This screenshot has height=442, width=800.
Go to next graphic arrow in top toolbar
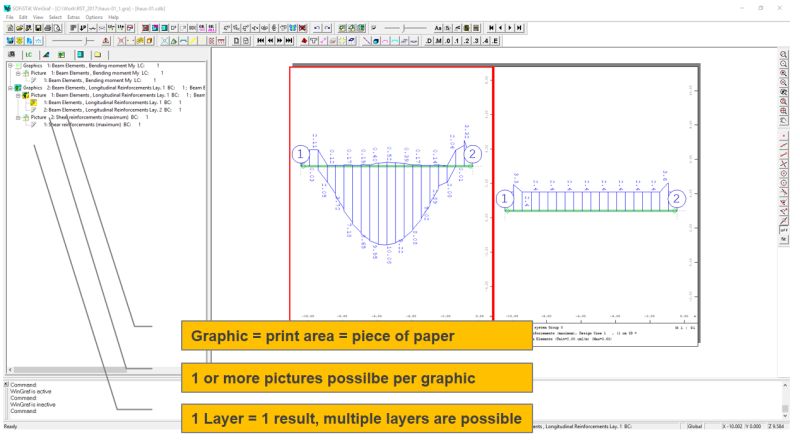(510, 28)
